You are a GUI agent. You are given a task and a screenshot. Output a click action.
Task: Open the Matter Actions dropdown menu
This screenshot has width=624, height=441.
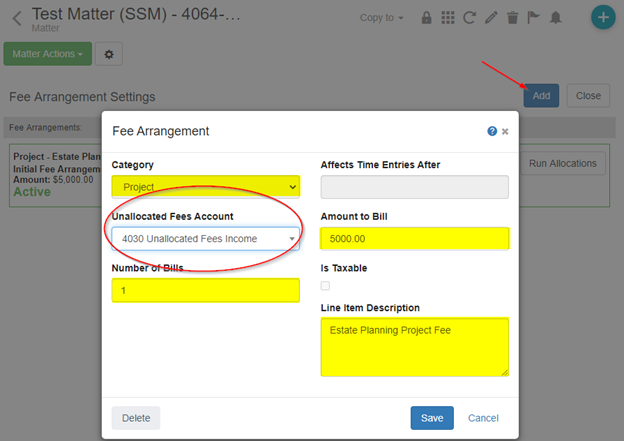tap(48, 54)
